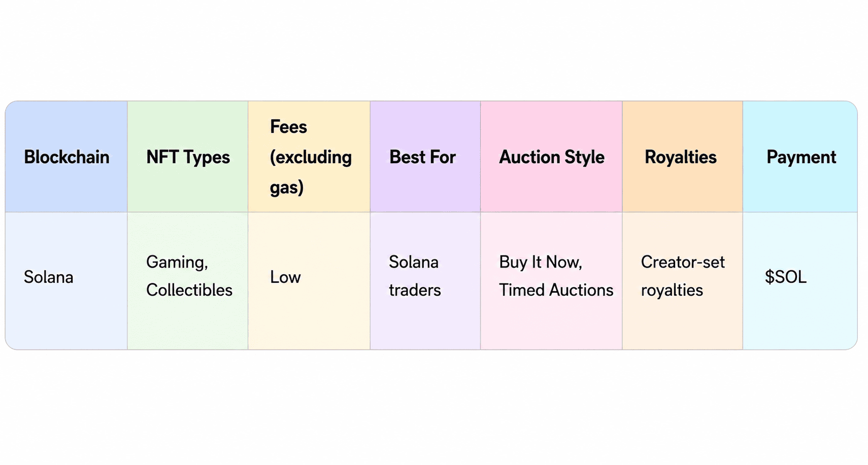
Task: Select the Buy It Now, Timed Auctions cell
Action: click(x=551, y=281)
